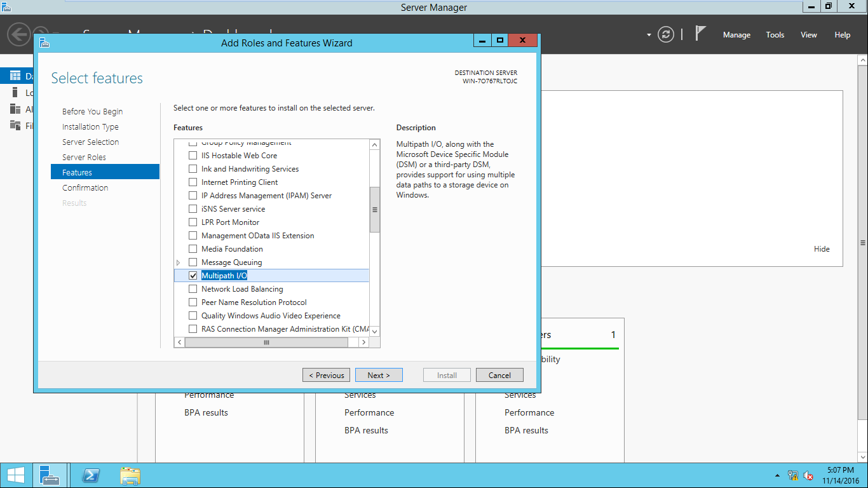Open the Manage menu

[x=736, y=35]
